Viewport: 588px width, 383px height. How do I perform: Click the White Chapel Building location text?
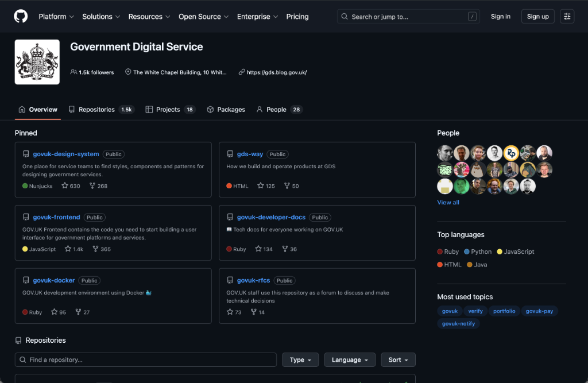click(x=180, y=72)
